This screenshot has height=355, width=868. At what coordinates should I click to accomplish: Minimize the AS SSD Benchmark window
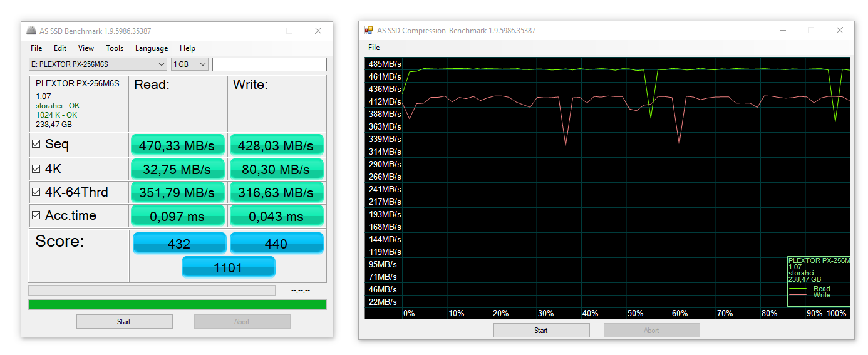click(261, 31)
